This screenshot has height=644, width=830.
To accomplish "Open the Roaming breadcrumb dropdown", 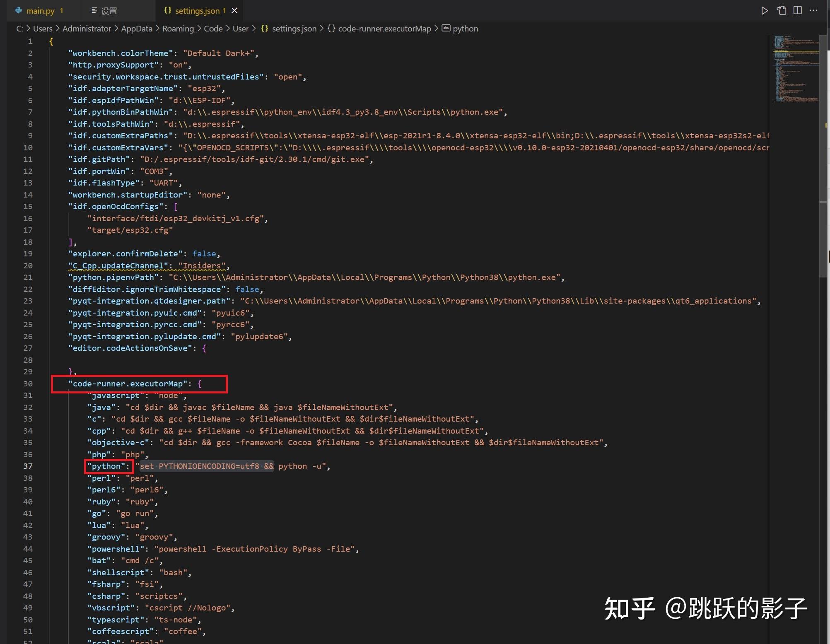I will coord(178,29).
